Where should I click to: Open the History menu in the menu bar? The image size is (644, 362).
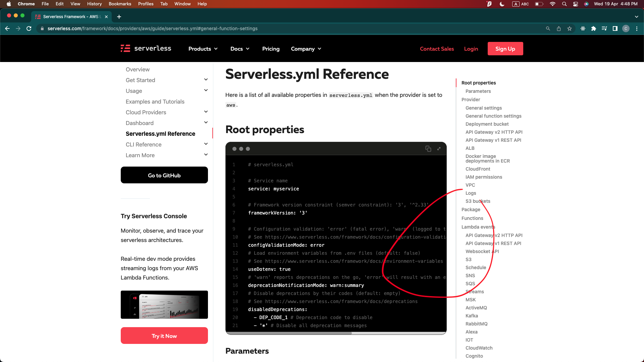(94, 4)
